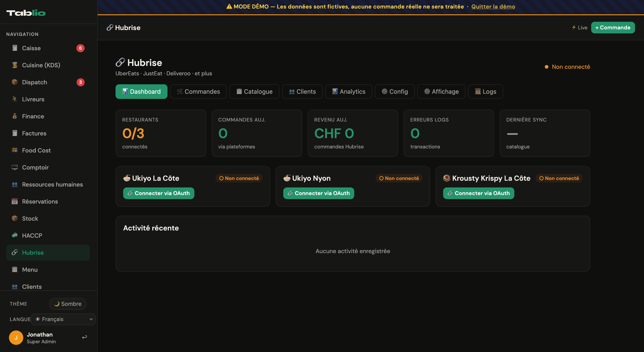644x352 pixels.
Task: Switch to the Affichage tab
Action: pos(442,92)
